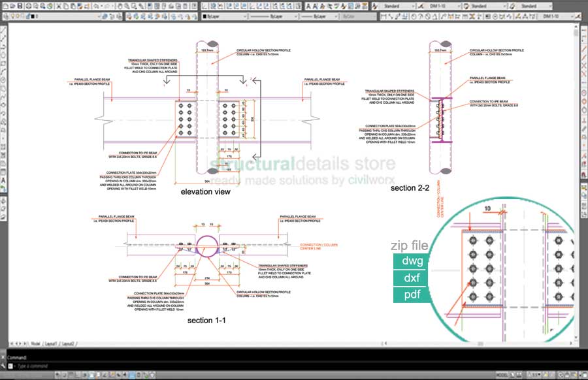Image resolution: width=588 pixels, height=380 pixels.
Task: Open the color control ByLayer dropdown
Action: click(224, 16)
